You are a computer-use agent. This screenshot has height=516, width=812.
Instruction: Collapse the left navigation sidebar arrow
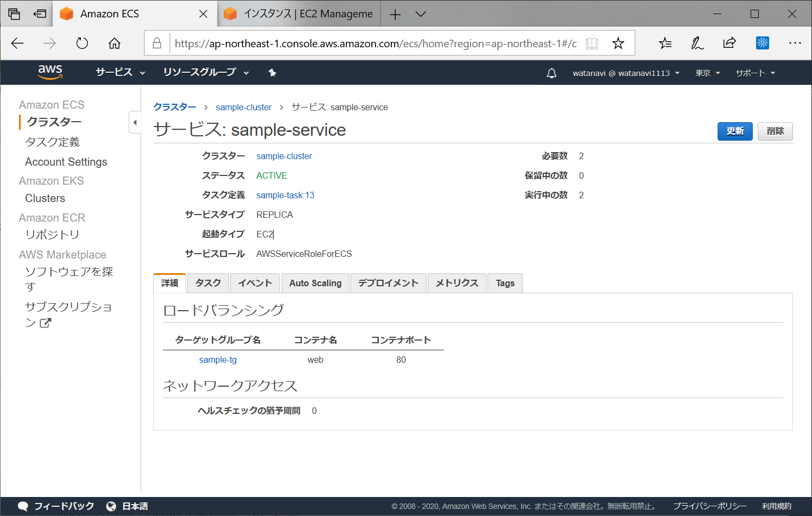(135, 122)
